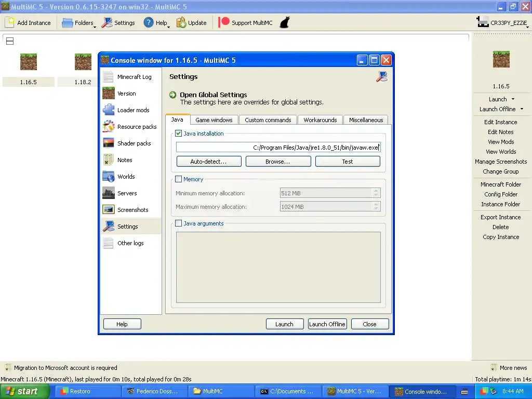Click Copy Instance in right panel
The image size is (532, 399).
pyautogui.click(x=500, y=237)
